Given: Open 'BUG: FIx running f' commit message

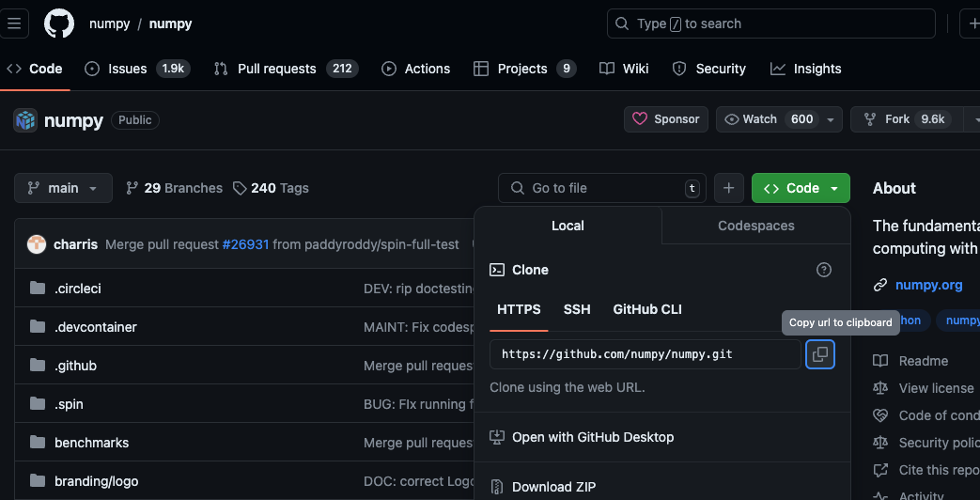Looking at the screenshot, I should pyautogui.click(x=419, y=404).
